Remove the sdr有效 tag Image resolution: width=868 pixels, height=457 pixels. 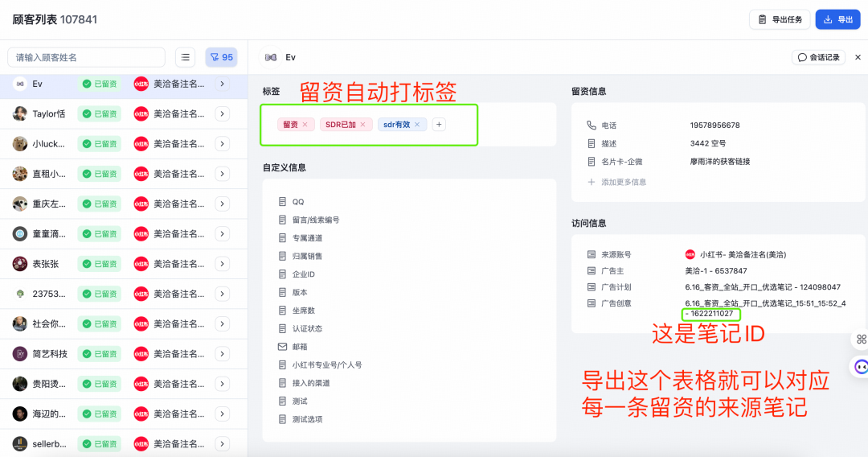pos(417,125)
